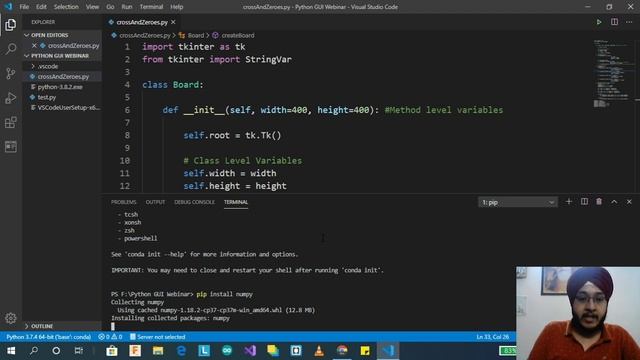Viewport: 640px width, 360px height.
Task: Open File Explorer from taskbar
Action: point(158,351)
